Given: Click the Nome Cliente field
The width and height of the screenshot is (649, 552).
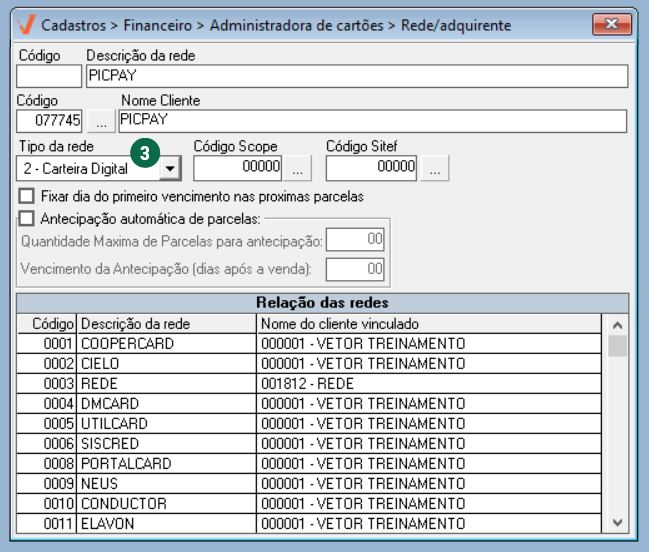Looking at the screenshot, I should (x=373, y=121).
